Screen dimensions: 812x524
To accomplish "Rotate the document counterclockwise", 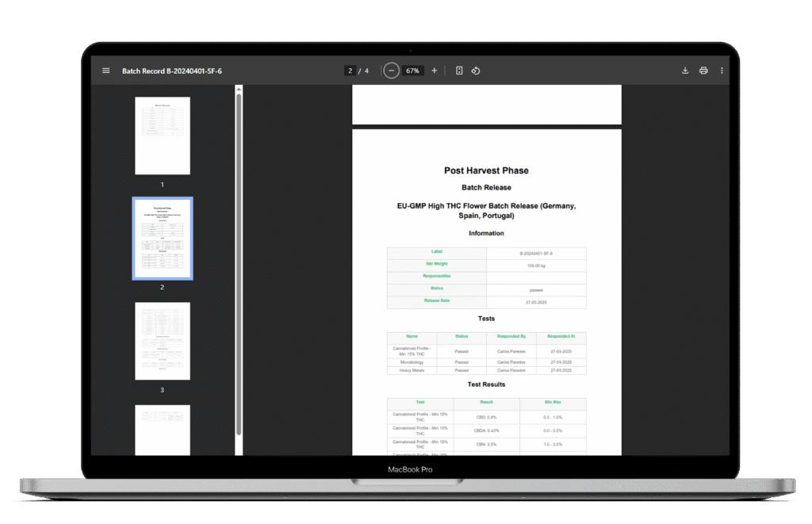I will [x=476, y=71].
